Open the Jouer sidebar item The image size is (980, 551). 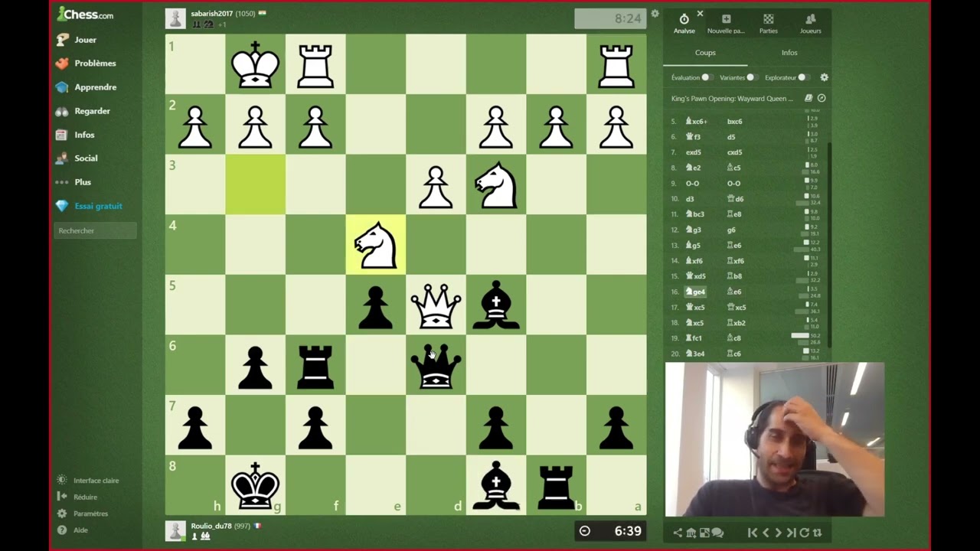(x=77, y=40)
